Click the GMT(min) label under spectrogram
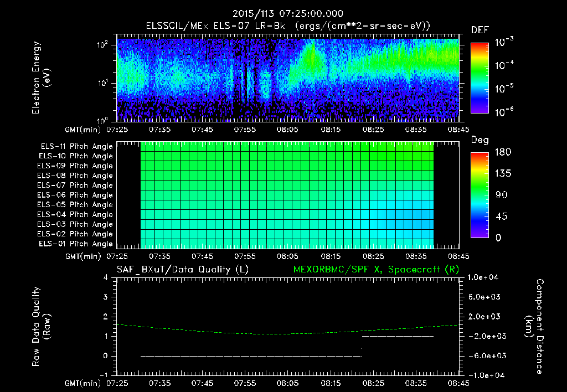The width and height of the screenshot is (567, 392). 83,130
